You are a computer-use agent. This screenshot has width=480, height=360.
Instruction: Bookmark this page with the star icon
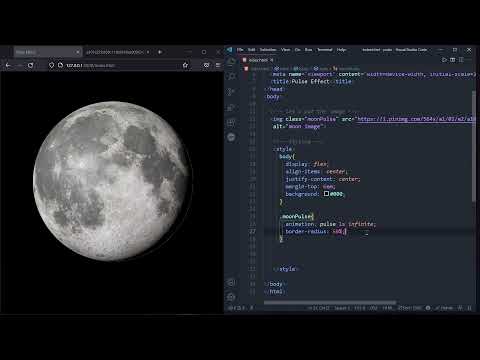[x=185, y=65]
